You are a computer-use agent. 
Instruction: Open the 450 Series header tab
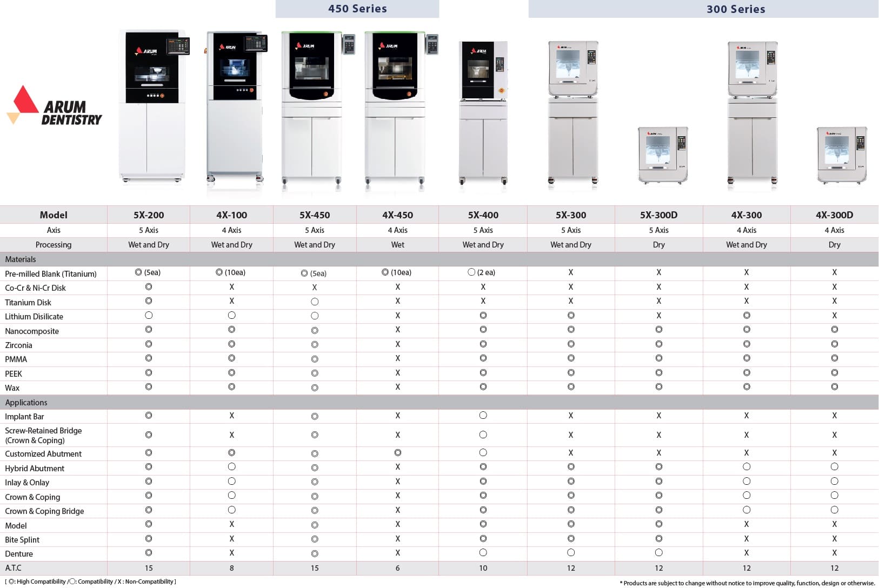tap(357, 9)
